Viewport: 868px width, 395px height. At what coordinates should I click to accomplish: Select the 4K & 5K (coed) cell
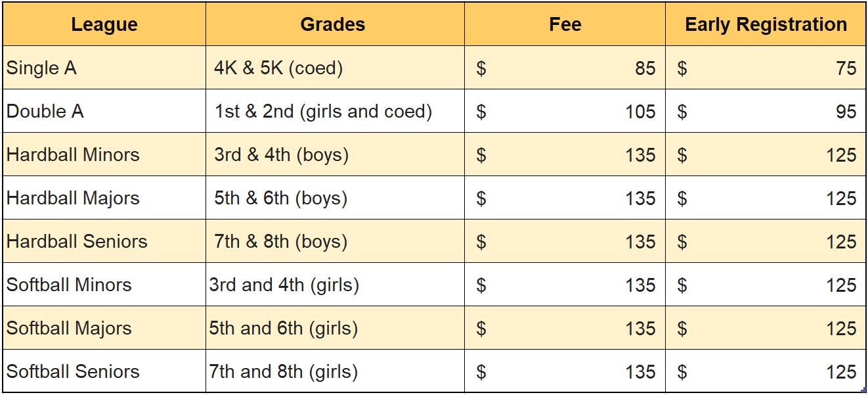tap(336, 68)
